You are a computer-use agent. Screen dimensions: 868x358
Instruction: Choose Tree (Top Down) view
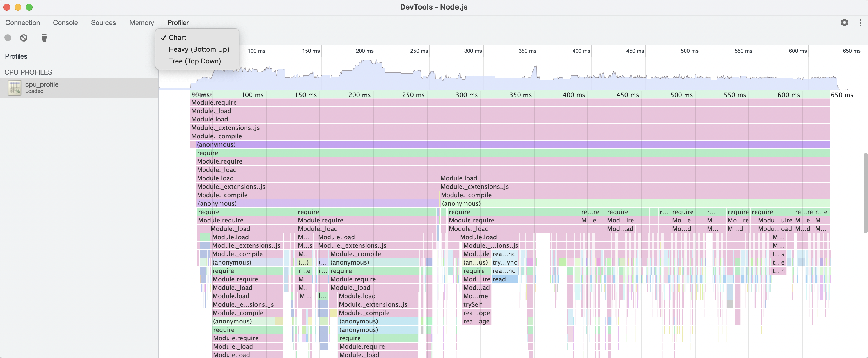click(194, 61)
